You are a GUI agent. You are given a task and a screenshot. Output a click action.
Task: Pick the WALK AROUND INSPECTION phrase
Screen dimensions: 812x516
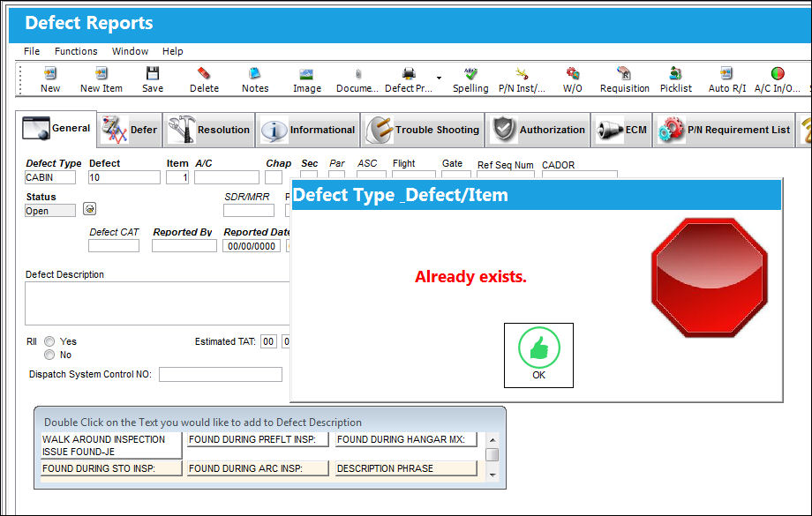point(111,445)
